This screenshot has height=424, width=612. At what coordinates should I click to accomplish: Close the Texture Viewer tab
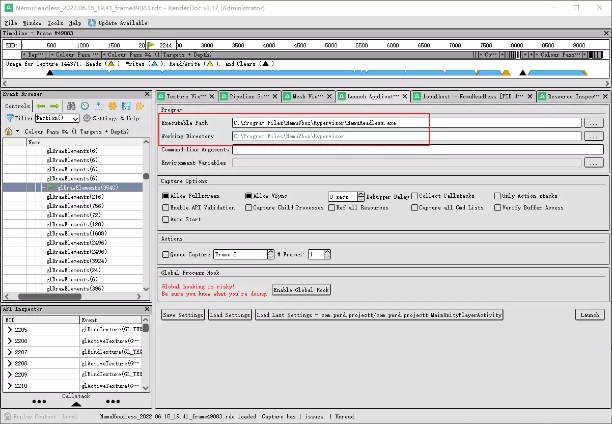[212, 96]
